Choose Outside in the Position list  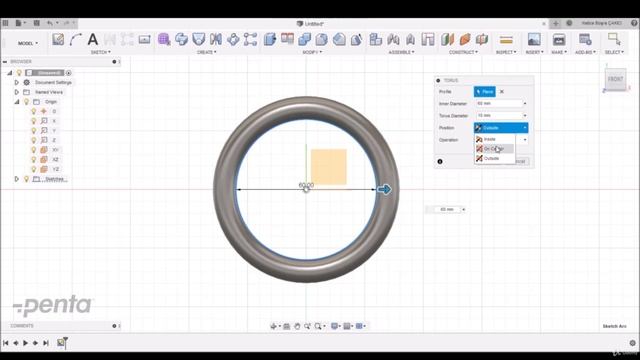click(x=494, y=158)
